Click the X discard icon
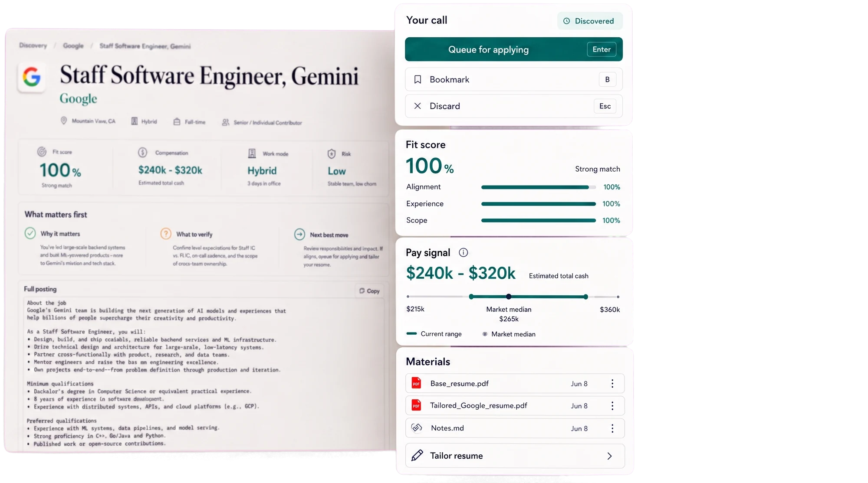This screenshot has width=868, height=483. [x=418, y=106]
